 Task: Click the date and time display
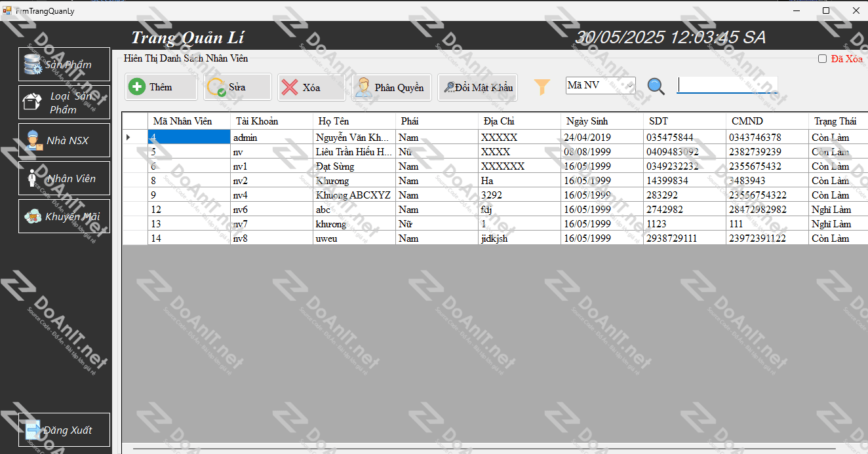tap(670, 37)
